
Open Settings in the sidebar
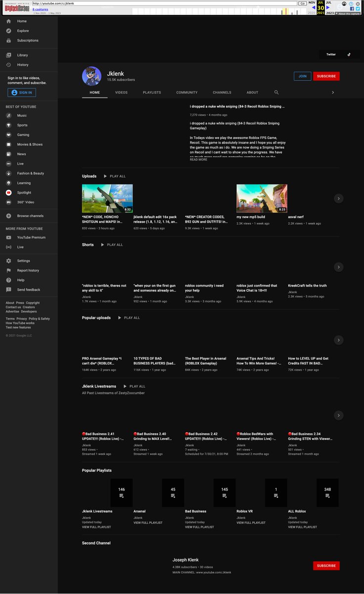point(29,261)
